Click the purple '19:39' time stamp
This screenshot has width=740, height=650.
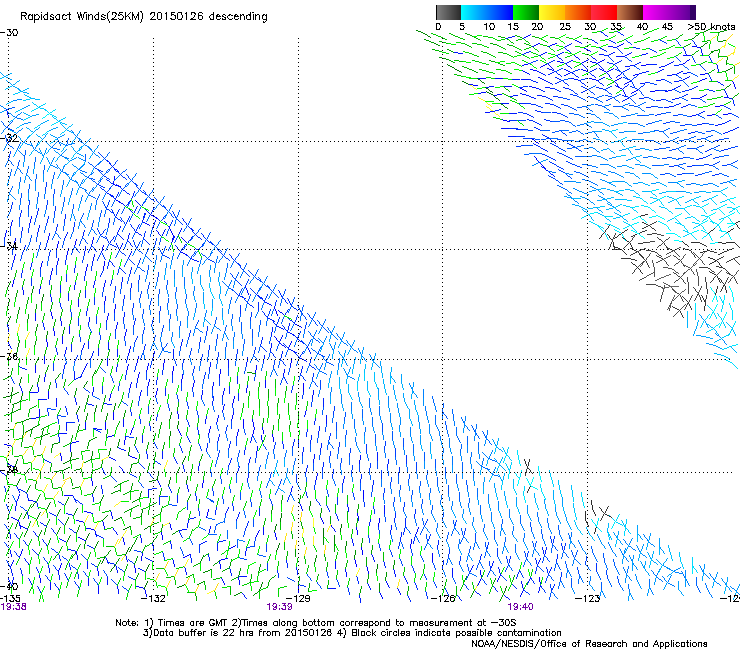pyautogui.click(x=279, y=607)
